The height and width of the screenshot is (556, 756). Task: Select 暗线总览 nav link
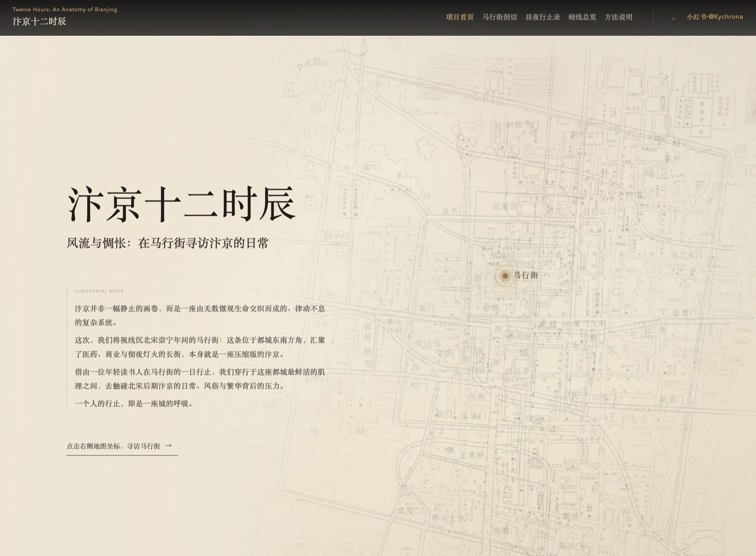[x=582, y=17]
